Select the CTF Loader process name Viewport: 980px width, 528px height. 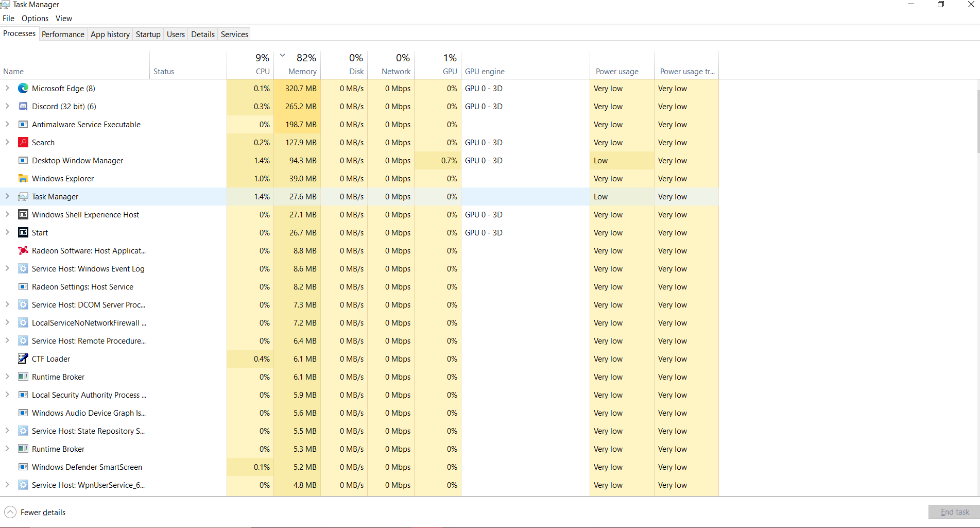[51, 359]
